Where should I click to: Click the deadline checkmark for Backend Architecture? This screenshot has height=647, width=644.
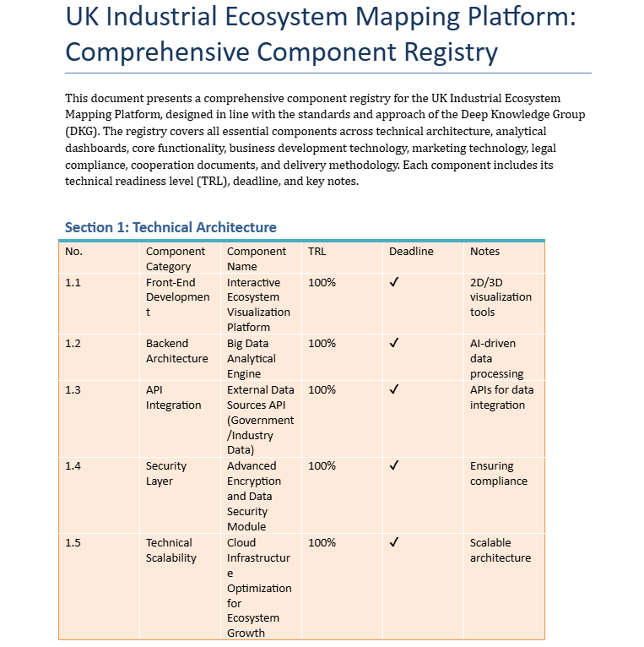coord(394,344)
